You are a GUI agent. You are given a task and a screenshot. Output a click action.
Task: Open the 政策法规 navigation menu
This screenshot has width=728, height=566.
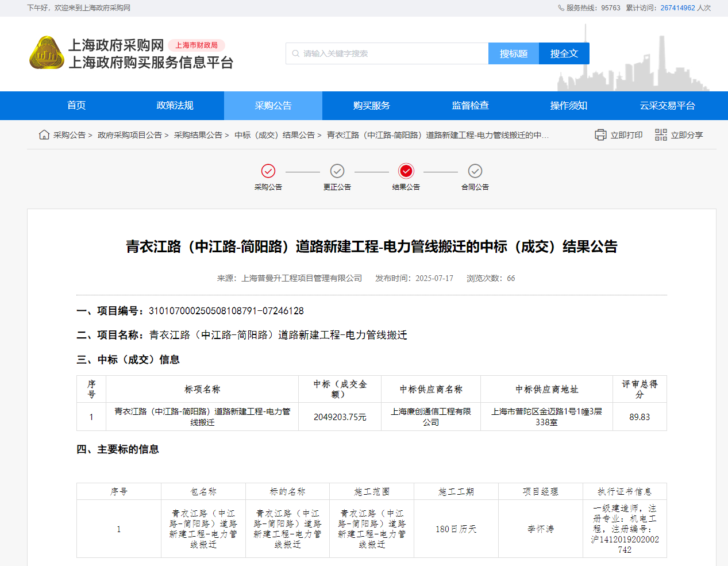(x=175, y=106)
